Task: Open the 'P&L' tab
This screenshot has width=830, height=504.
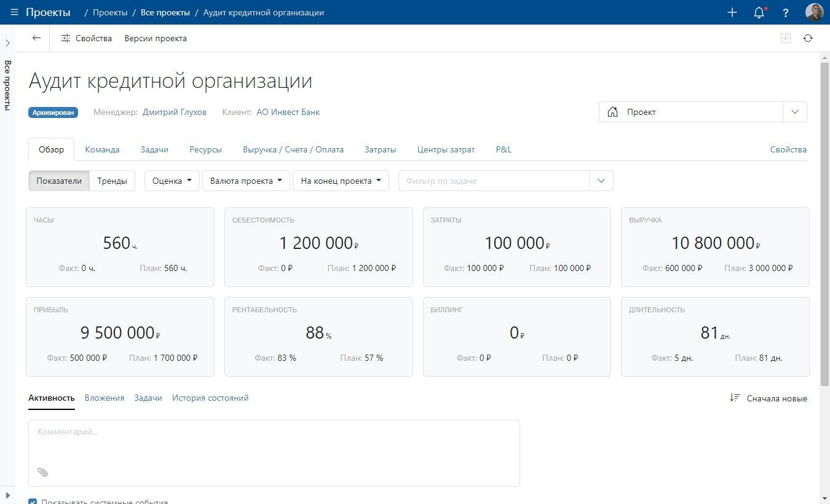Action: (503, 149)
